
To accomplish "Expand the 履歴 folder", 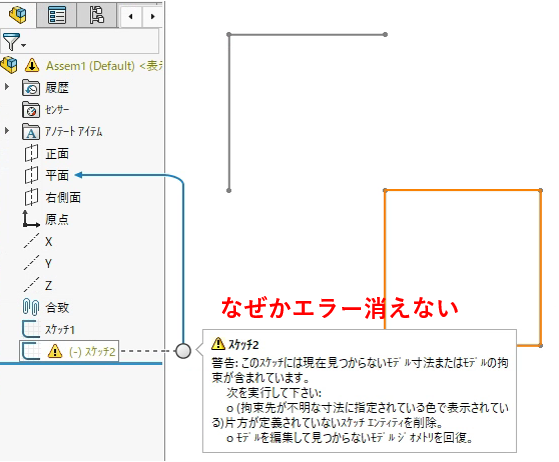I will [6, 87].
